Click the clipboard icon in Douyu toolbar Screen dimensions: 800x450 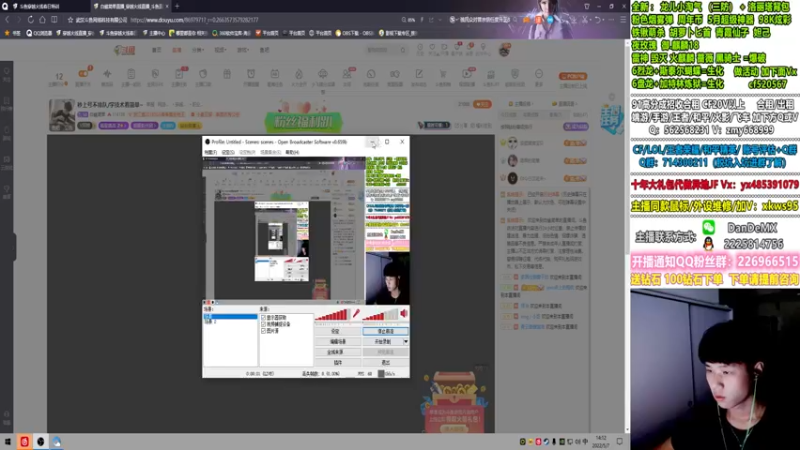(131, 74)
